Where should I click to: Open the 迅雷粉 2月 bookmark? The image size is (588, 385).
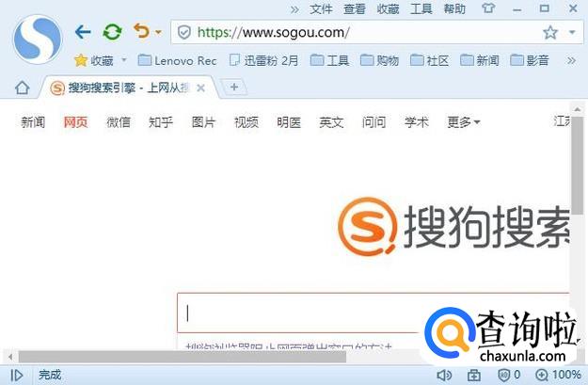click(x=263, y=60)
